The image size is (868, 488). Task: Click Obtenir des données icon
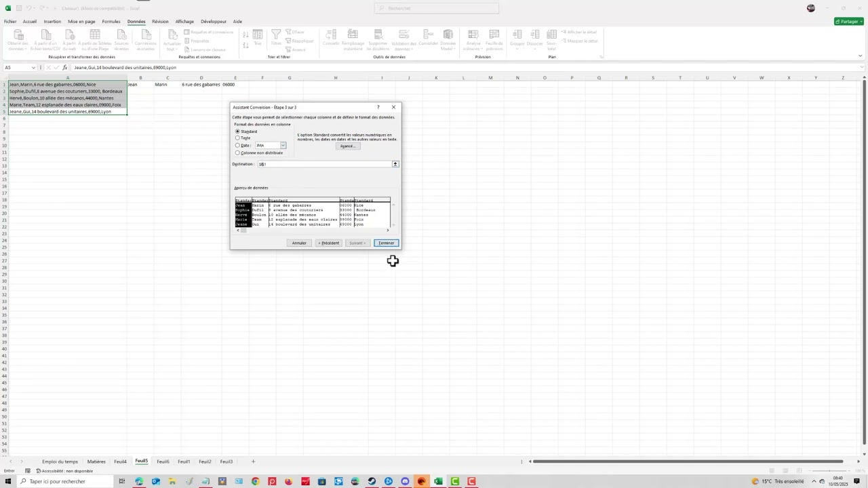18,40
